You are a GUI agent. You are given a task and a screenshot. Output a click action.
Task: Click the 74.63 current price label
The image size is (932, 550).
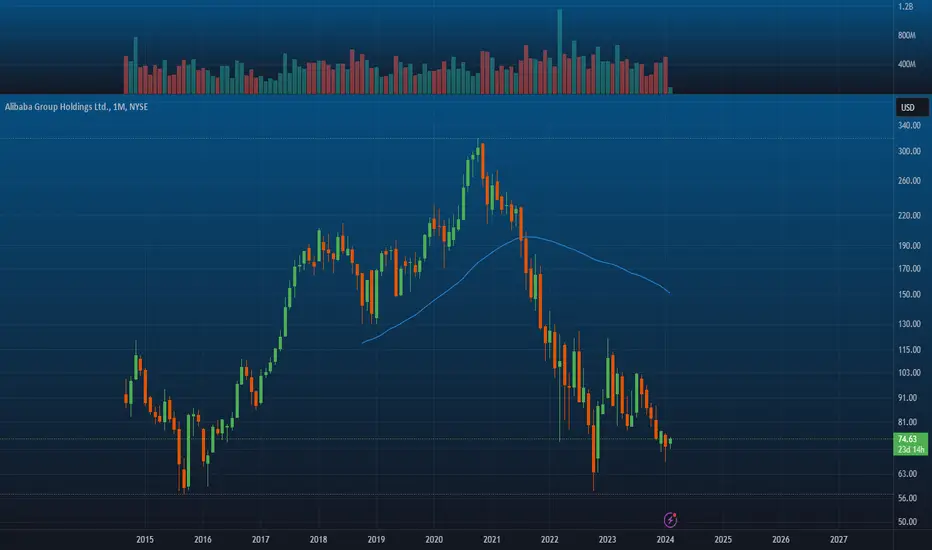pos(908,439)
